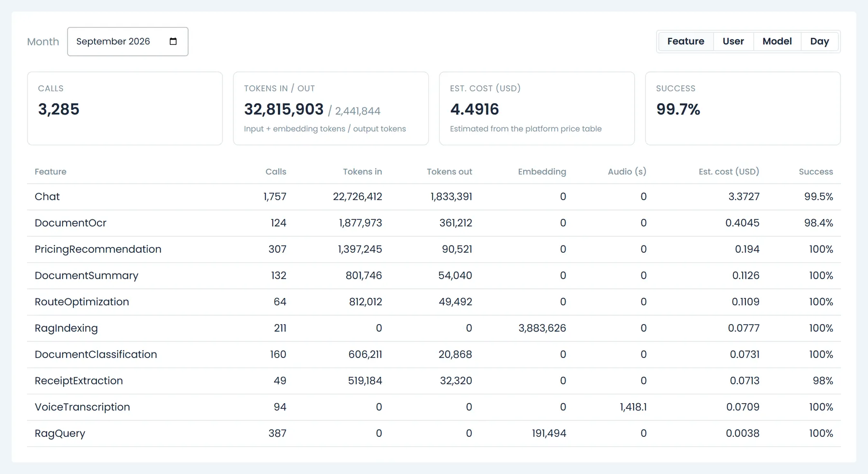The width and height of the screenshot is (868, 474).
Task: Select the tokens out total 2,441,844
Action: pyautogui.click(x=358, y=111)
